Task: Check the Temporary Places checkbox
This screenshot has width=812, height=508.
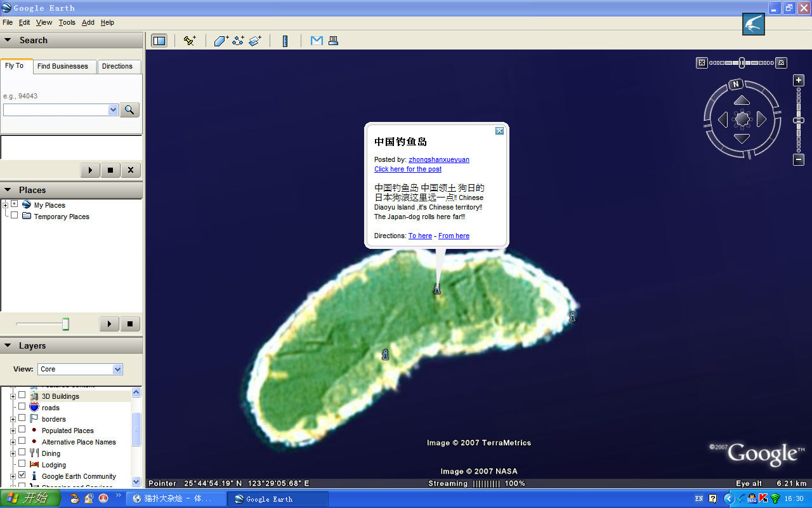Action: click(14, 215)
